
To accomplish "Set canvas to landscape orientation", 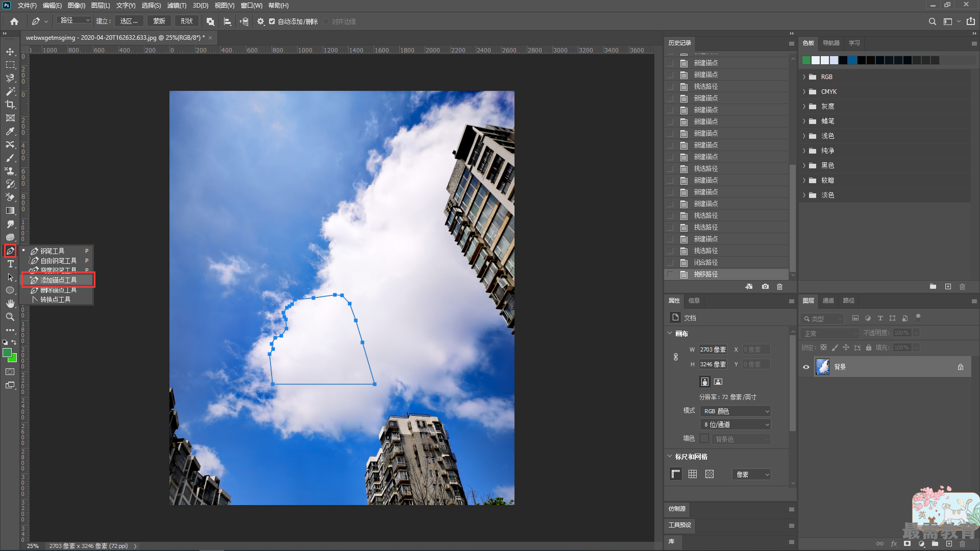I will coord(718,382).
